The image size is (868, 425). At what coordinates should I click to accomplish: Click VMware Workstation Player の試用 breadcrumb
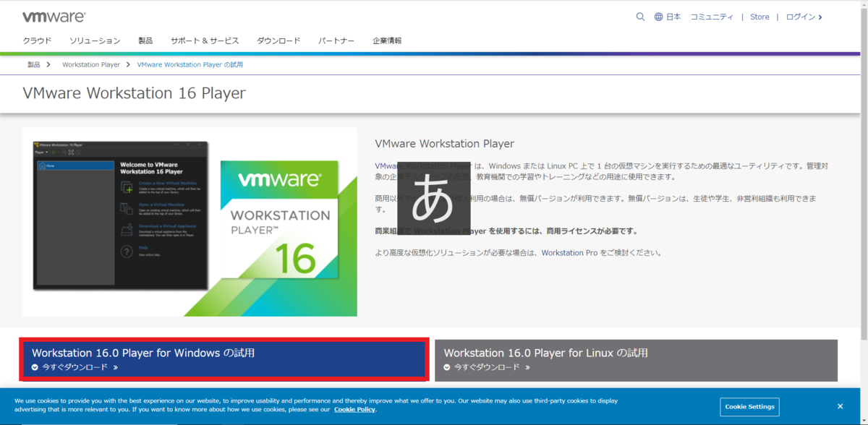tap(190, 64)
